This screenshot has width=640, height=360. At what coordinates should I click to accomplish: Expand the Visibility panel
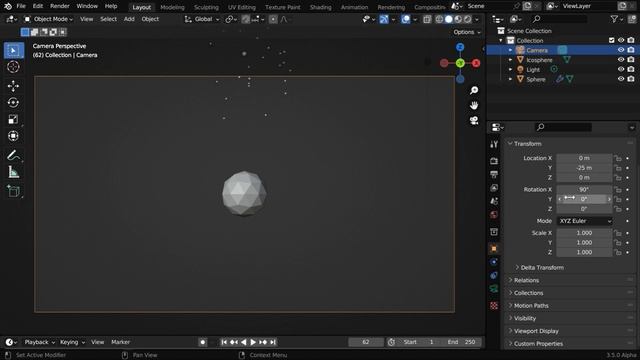point(524,318)
